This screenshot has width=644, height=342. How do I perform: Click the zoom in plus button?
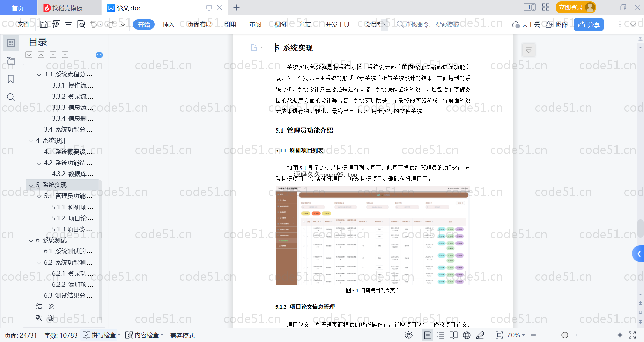tap(620, 335)
